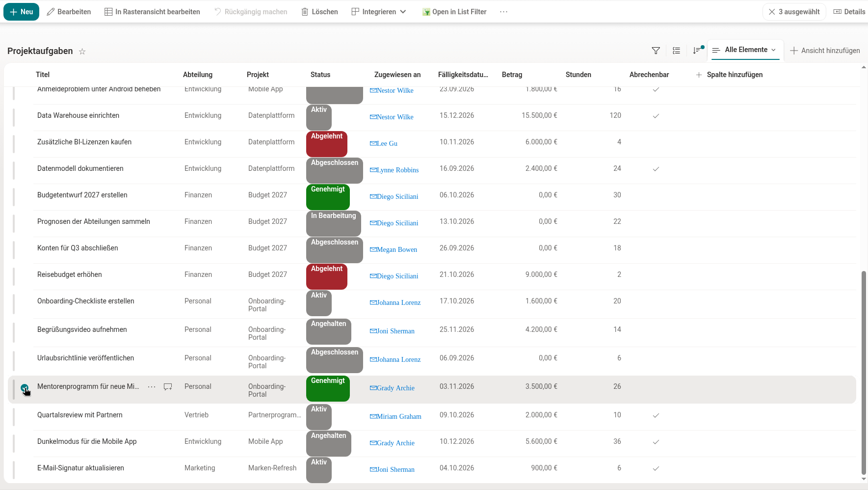Click Dunkelmodus für die Mobile App title
The image size is (868, 490).
(x=87, y=441)
